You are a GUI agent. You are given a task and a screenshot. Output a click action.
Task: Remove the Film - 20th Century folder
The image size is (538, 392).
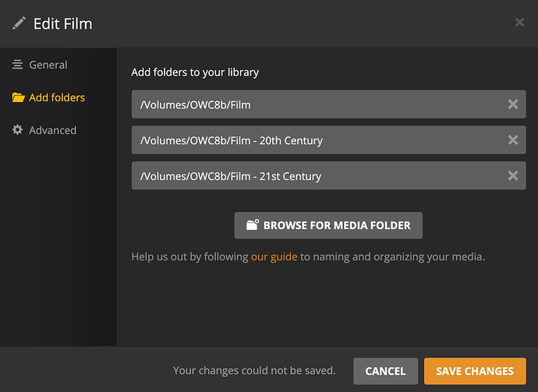(512, 140)
